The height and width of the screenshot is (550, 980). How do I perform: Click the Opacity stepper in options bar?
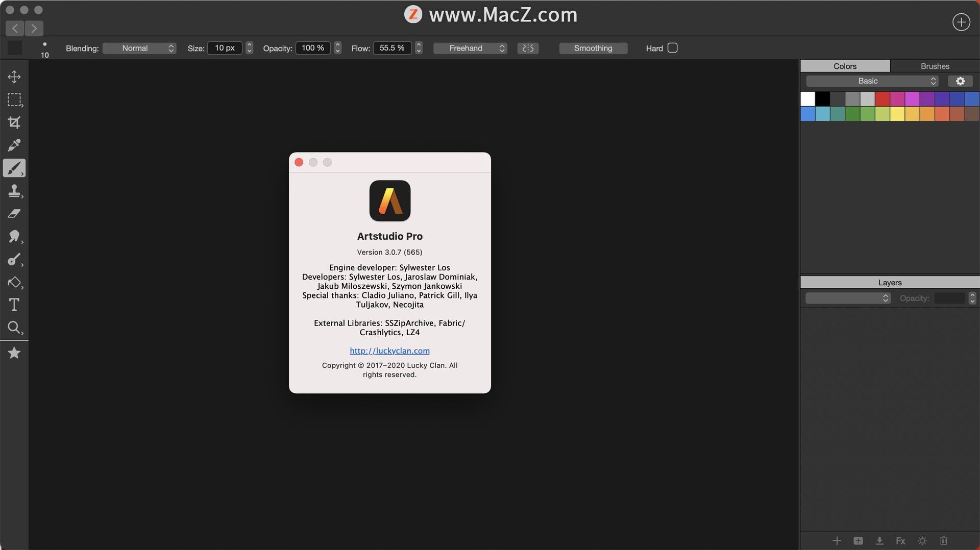(337, 48)
